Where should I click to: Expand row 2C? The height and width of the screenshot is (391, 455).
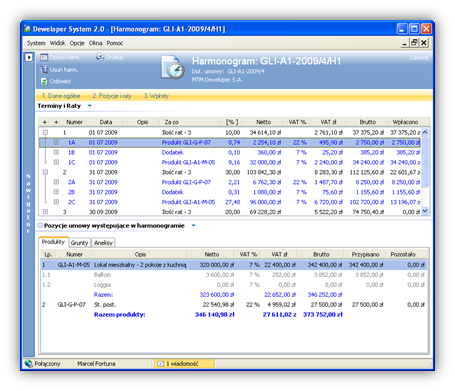pyautogui.click(x=56, y=202)
